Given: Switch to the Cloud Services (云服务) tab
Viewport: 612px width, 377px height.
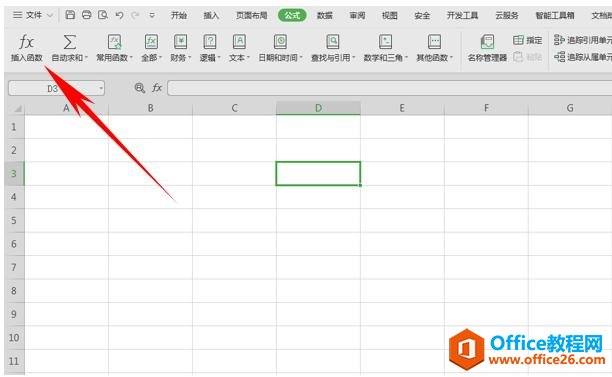Looking at the screenshot, I should click(x=507, y=16).
